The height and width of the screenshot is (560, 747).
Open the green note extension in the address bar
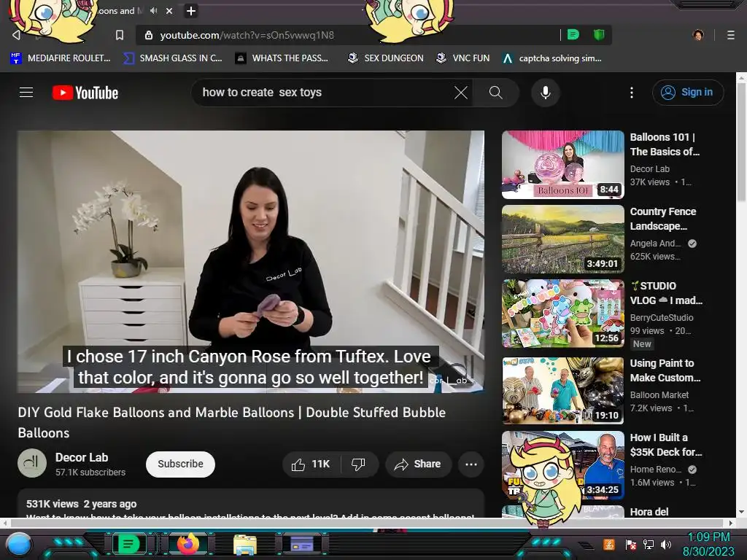click(x=573, y=35)
